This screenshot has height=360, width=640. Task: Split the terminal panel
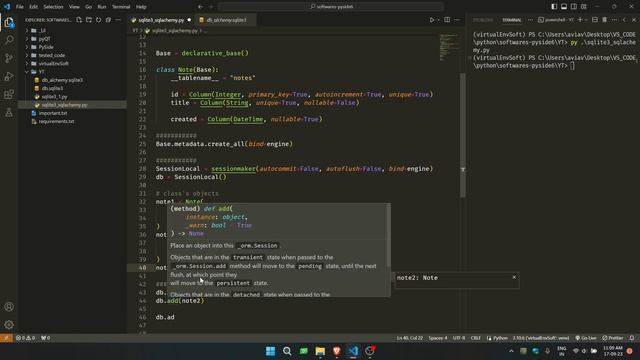(595, 20)
